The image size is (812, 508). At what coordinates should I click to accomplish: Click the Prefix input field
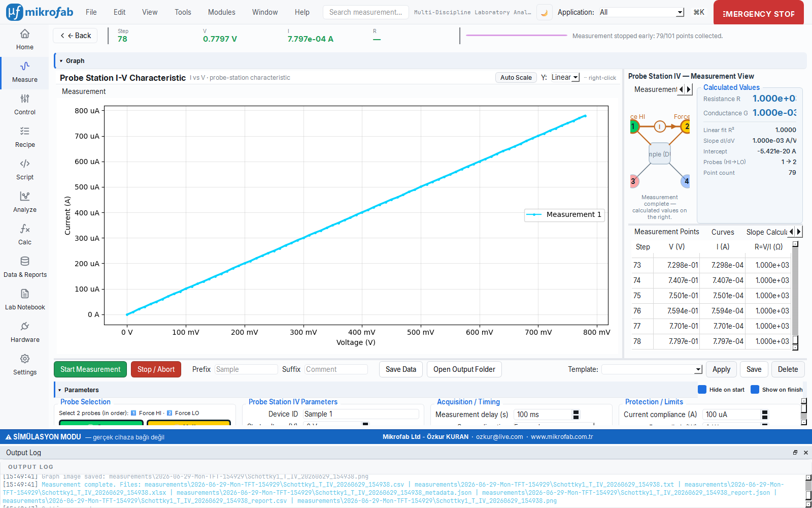tap(246, 369)
